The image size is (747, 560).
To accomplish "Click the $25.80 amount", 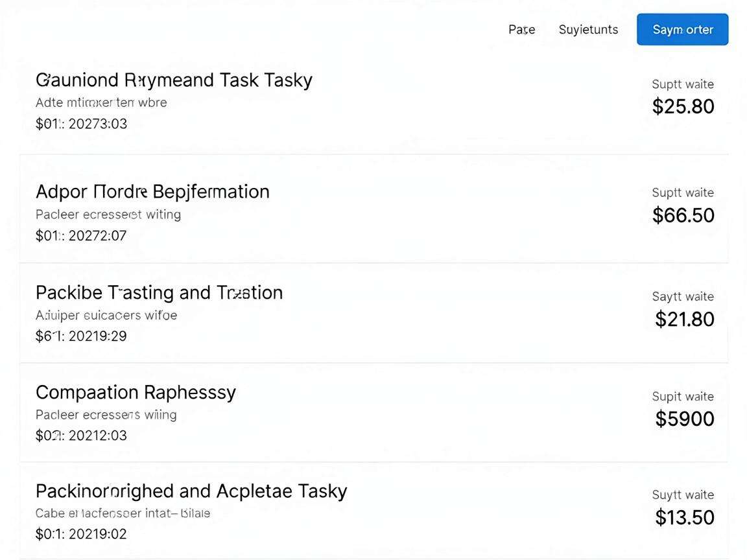I will pyautogui.click(x=683, y=106).
